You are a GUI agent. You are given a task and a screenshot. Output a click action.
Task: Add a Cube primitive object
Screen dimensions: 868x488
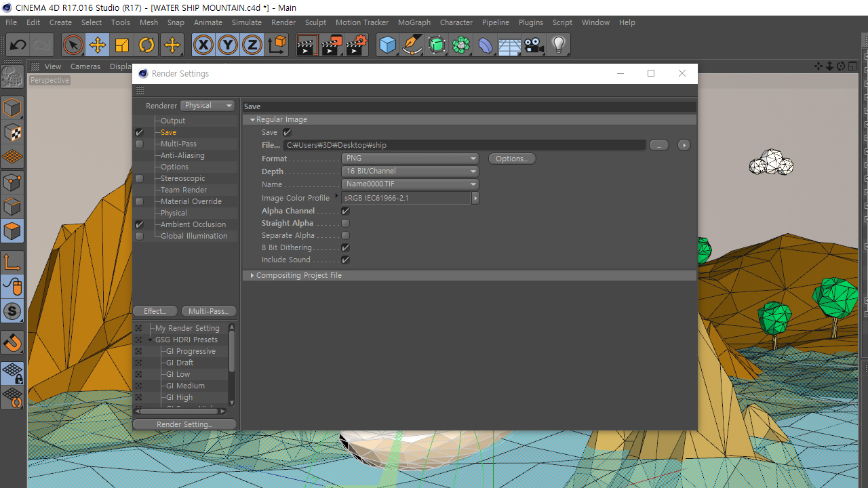tap(387, 45)
